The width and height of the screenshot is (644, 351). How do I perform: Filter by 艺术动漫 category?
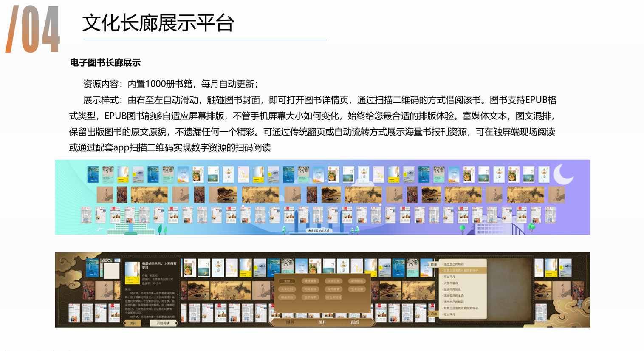point(356,289)
